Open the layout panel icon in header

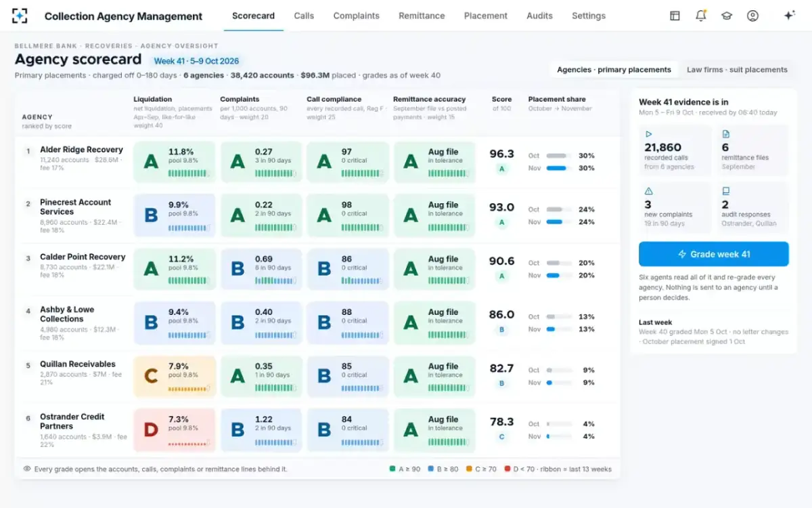point(675,16)
